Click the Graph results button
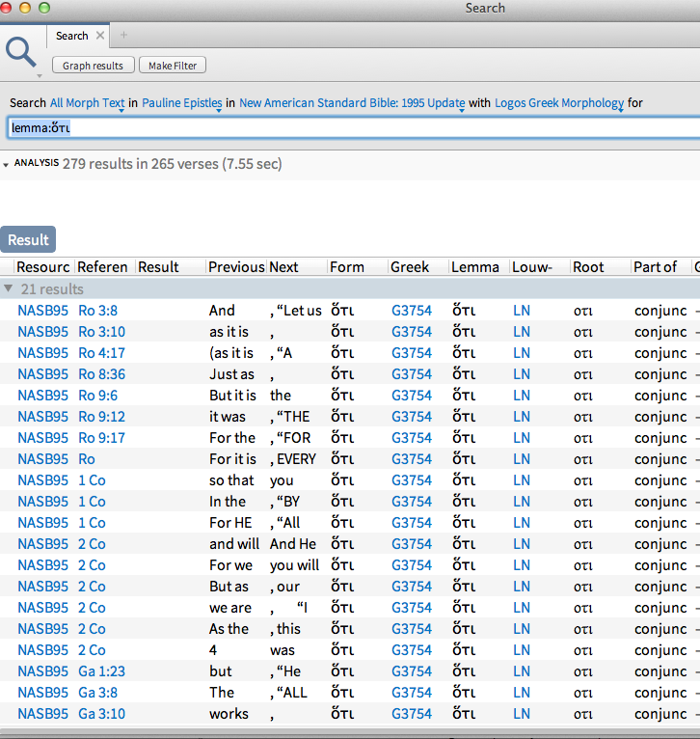Screen dimensions: 700x739 tap(93, 66)
